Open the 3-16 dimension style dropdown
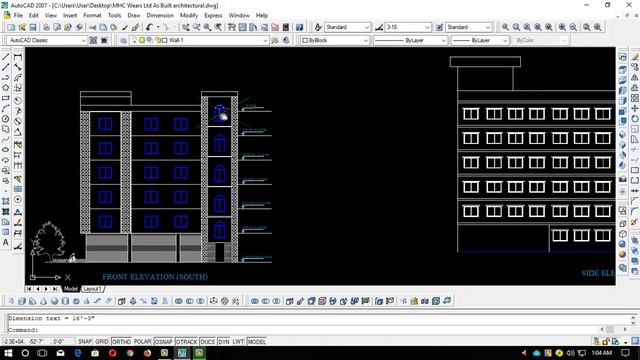 (x=408, y=27)
